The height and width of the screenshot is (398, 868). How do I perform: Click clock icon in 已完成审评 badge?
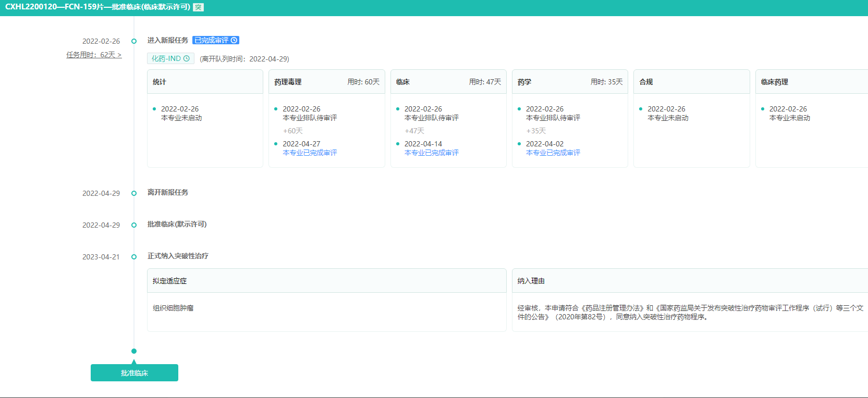point(234,40)
